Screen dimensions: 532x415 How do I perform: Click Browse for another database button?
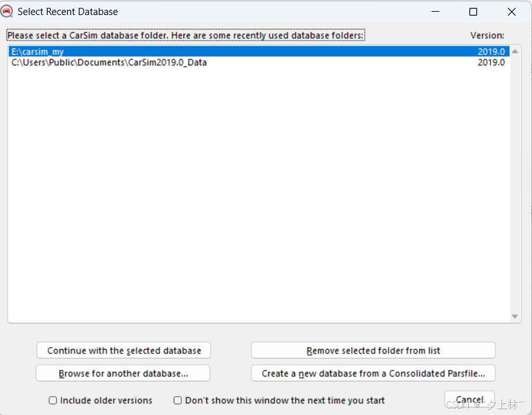click(123, 373)
